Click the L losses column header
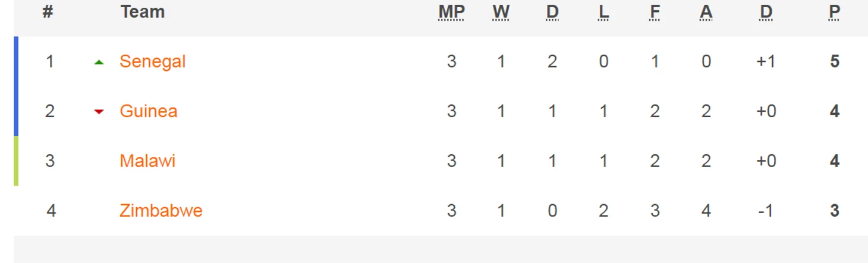Screen dimensions: 868x263 (603, 12)
